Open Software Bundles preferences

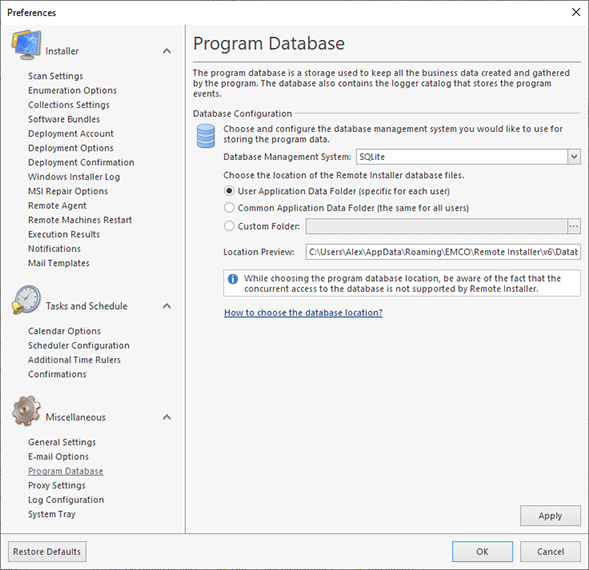point(64,119)
